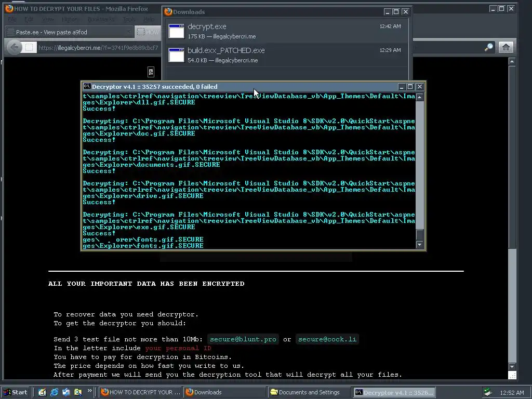
Task: Open the History menu in Firefox
Action: click(69, 19)
